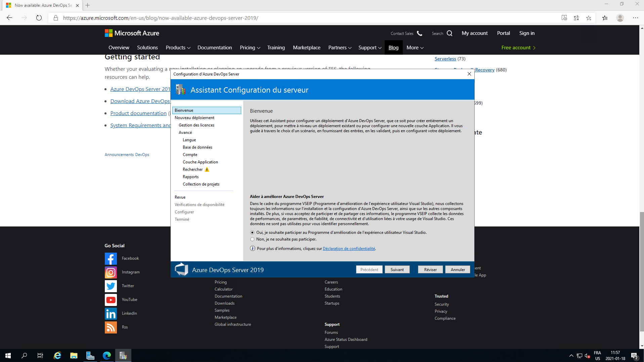This screenshot has height=362, width=644.
Task: Open Microsoft Edge from the taskbar
Action: click(107, 356)
